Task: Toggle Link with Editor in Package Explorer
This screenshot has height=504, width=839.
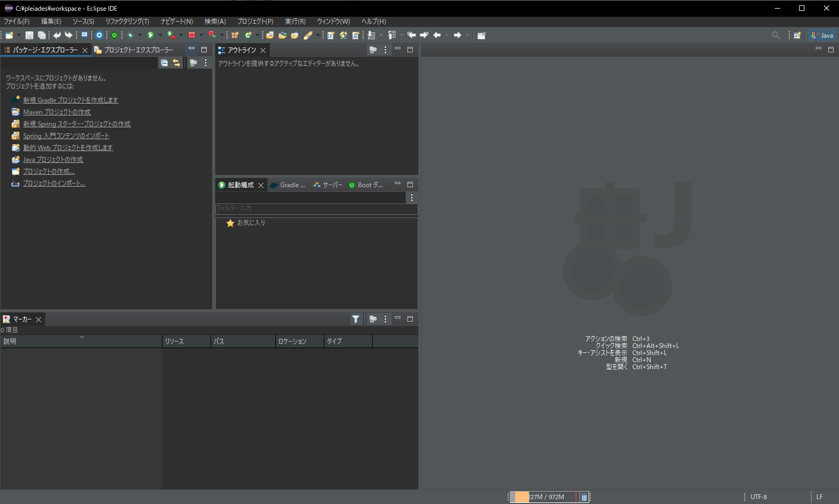Action: [x=176, y=63]
